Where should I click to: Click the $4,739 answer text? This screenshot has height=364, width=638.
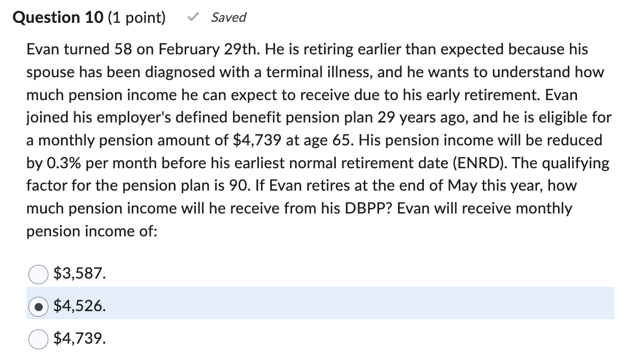point(79,340)
